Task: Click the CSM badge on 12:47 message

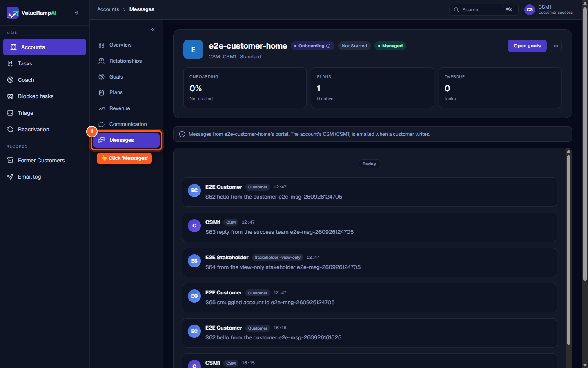Action: [x=231, y=222]
